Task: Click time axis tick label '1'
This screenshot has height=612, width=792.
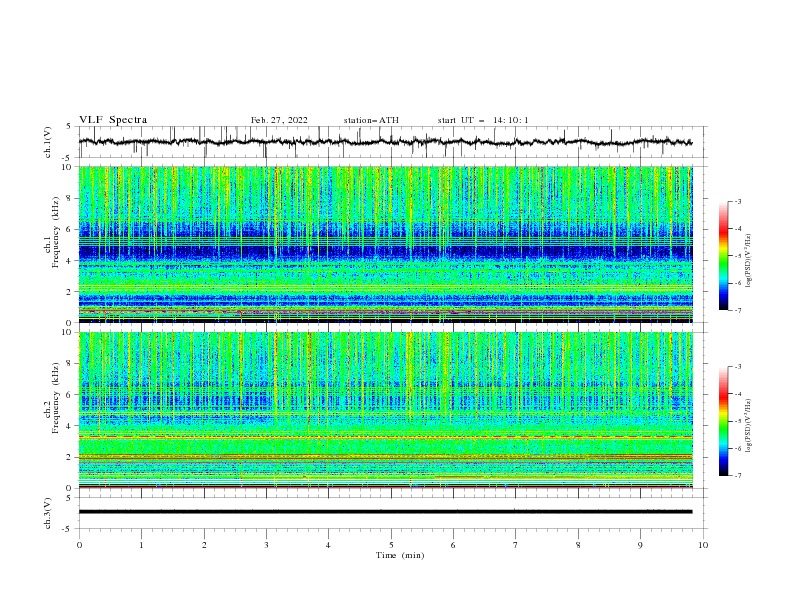Action: coord(141,545)
